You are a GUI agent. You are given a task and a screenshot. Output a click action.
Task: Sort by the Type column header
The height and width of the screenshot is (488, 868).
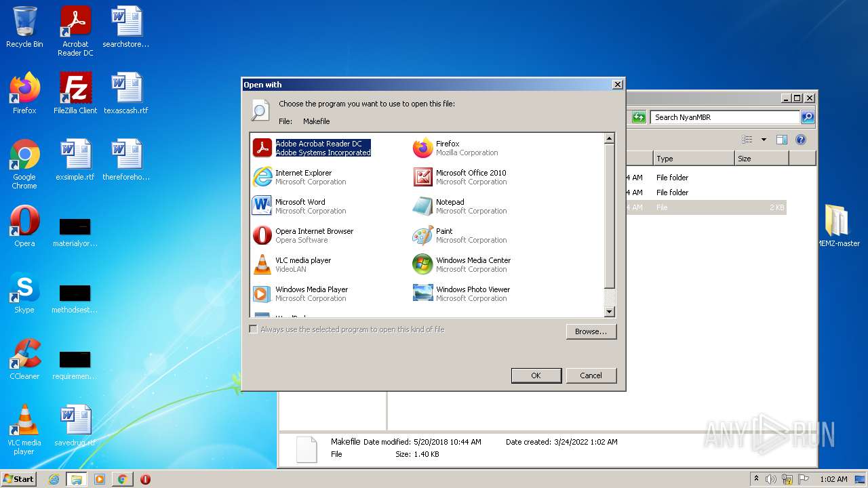[694, 159]
